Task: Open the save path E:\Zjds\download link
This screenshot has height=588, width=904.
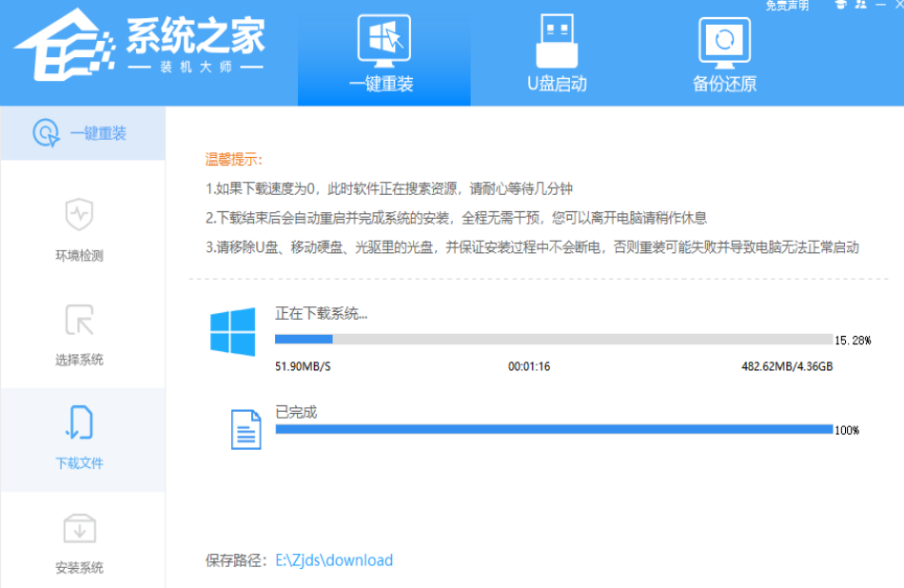Action: 334,560
